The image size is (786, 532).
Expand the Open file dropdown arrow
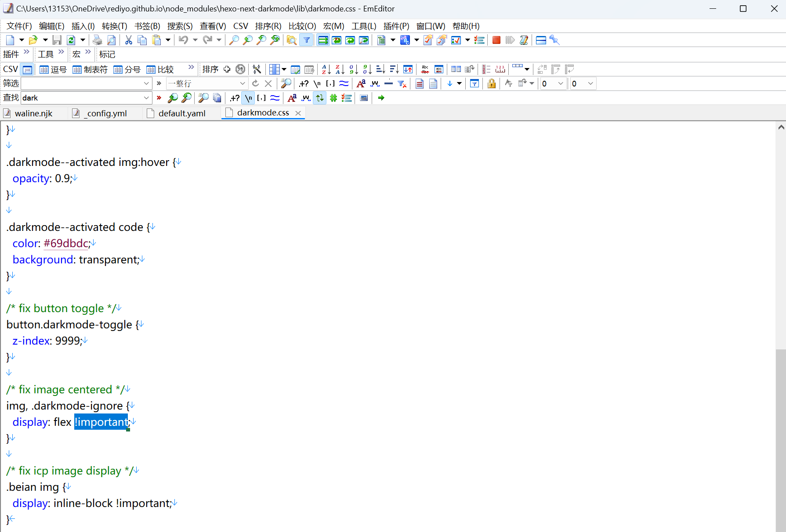(45, 40)
